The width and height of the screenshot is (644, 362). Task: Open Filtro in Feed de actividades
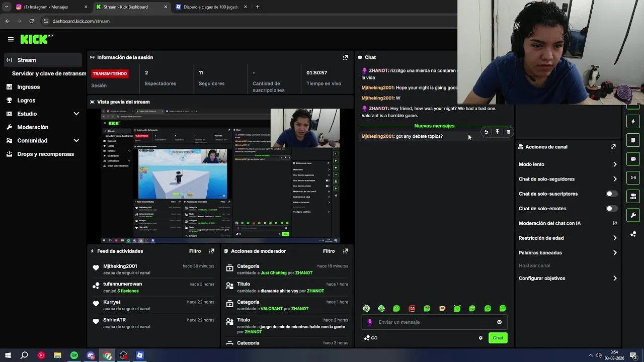click(x=195, y=251)
